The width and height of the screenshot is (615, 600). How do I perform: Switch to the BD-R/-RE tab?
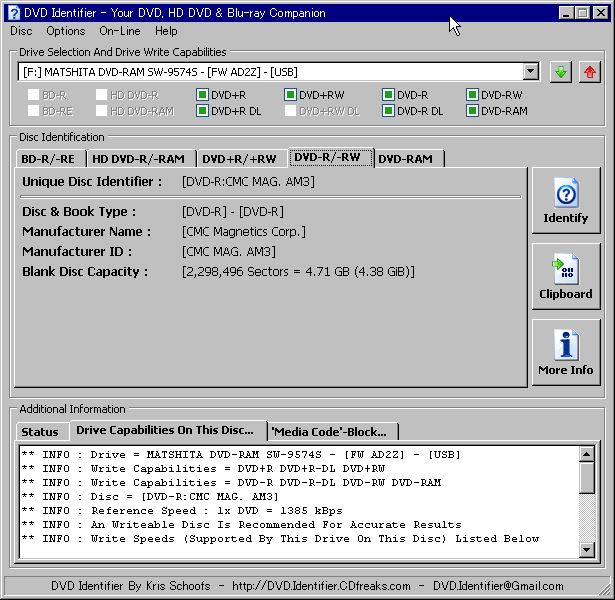pyautogui.click(x=51, y=159)
